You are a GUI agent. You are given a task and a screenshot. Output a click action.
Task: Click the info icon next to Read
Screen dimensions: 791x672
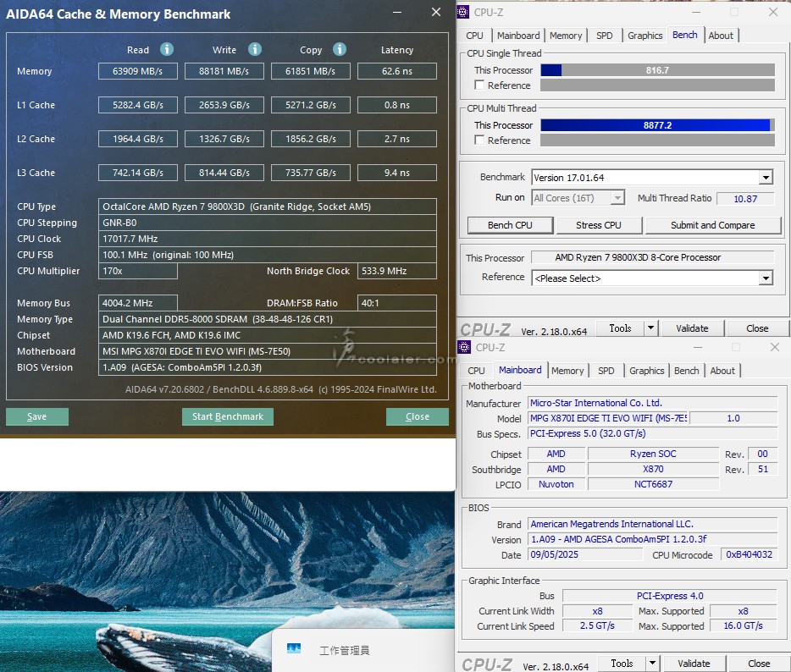pos(167,50)
